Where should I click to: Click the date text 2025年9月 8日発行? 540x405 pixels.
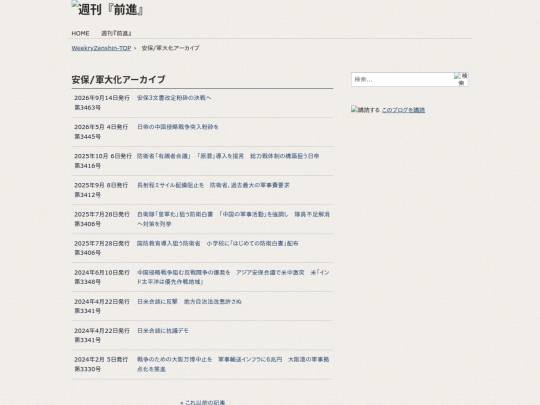pyautogui.click(x=101, y=185)
